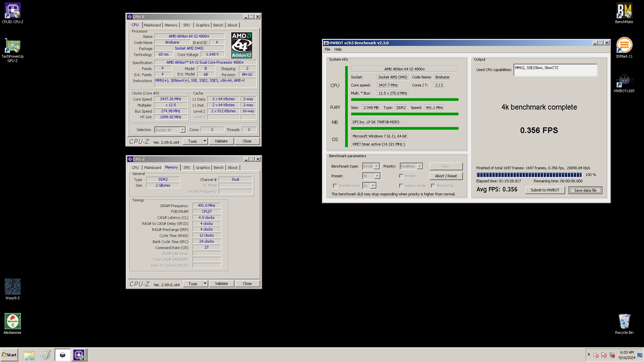Viewport: 644px width, 362px height.
Task: Click Validate in top CPU-Z window
Action: [221, 141]
